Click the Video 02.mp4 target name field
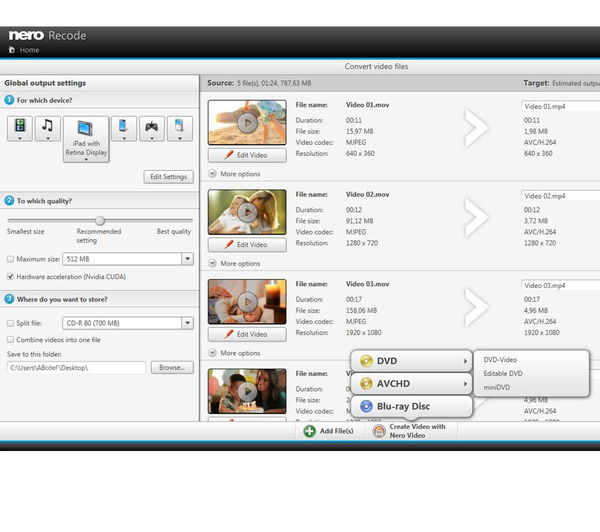This screenshot has width=600, height=532. (560, 196)
